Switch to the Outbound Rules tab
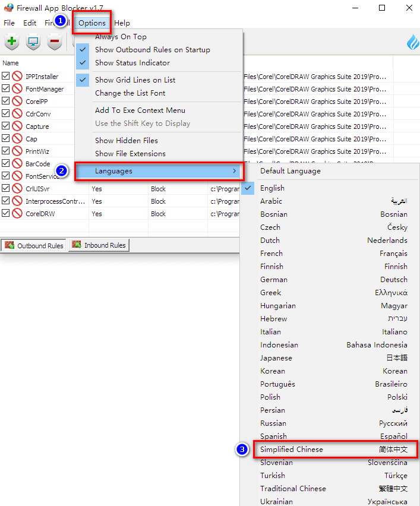Image resolution: width=420 pixels, height=506 pixels. 34,246
